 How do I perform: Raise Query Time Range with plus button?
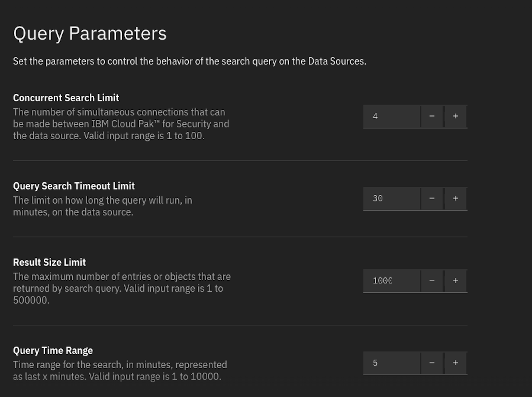[x=456, y=363]
